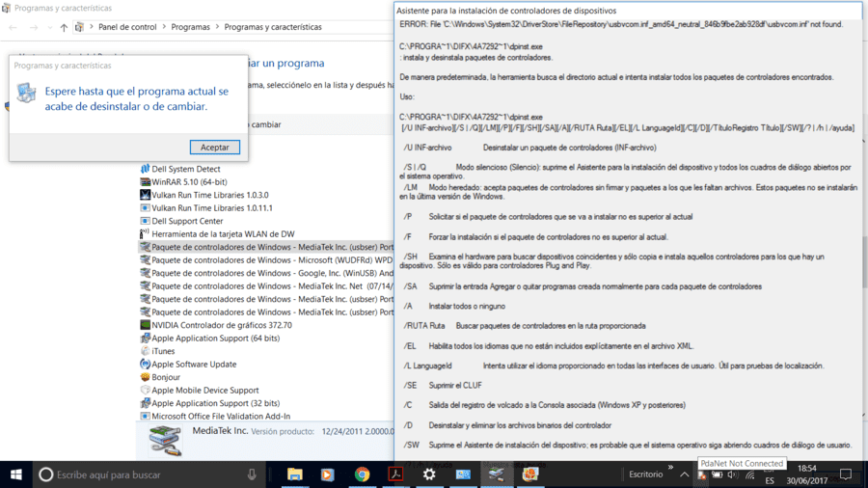This screenshot has width=868, height=488.
Task: Click Programas in the breadcrumb
Action: (x=190, y=27)
